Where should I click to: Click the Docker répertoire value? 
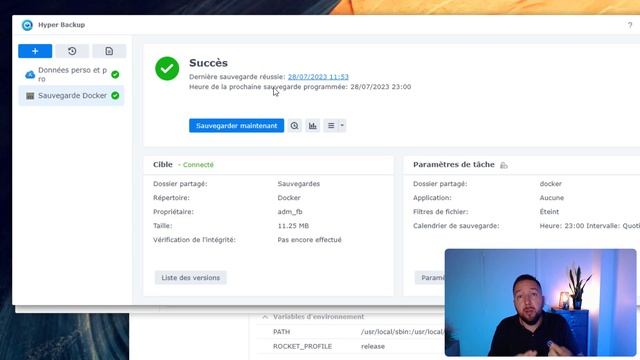pyautogui.click(x=289, y=198)
